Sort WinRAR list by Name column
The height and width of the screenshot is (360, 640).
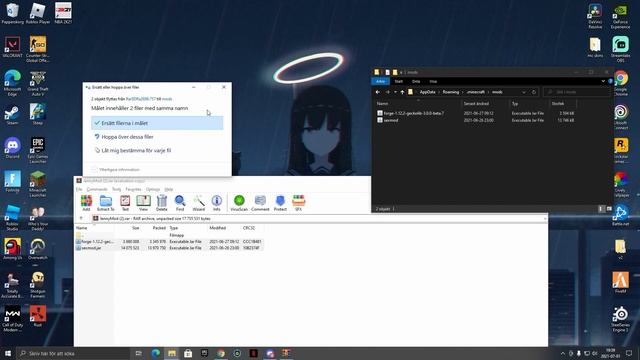pyautogui.click(x=82, y=228)
